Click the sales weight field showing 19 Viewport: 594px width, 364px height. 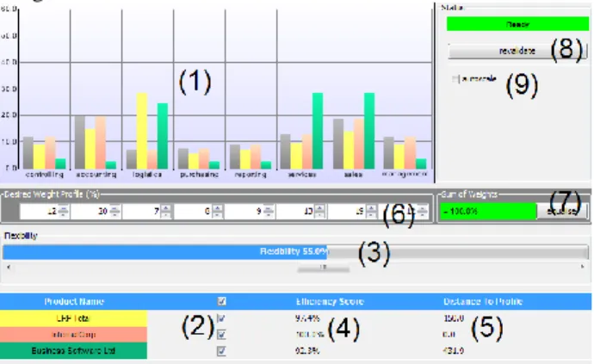(347, 212)
